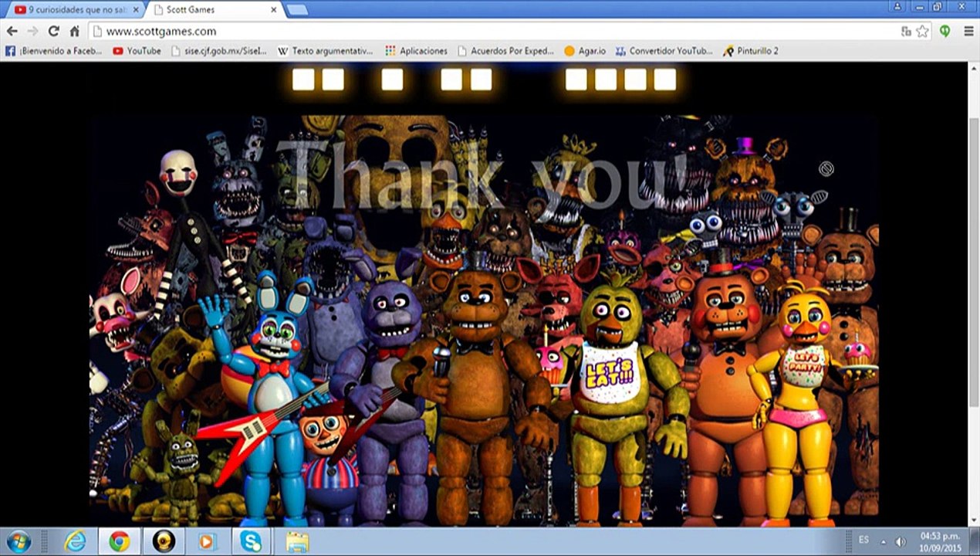Open the Aplicaciones bookmark
980x556 pixels.
pos(416,51)
